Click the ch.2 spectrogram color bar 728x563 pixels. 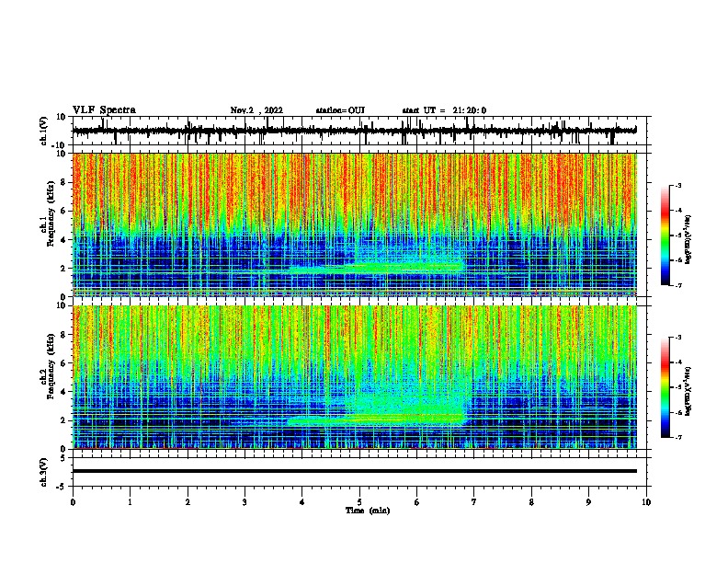click(x=665, y=387)
